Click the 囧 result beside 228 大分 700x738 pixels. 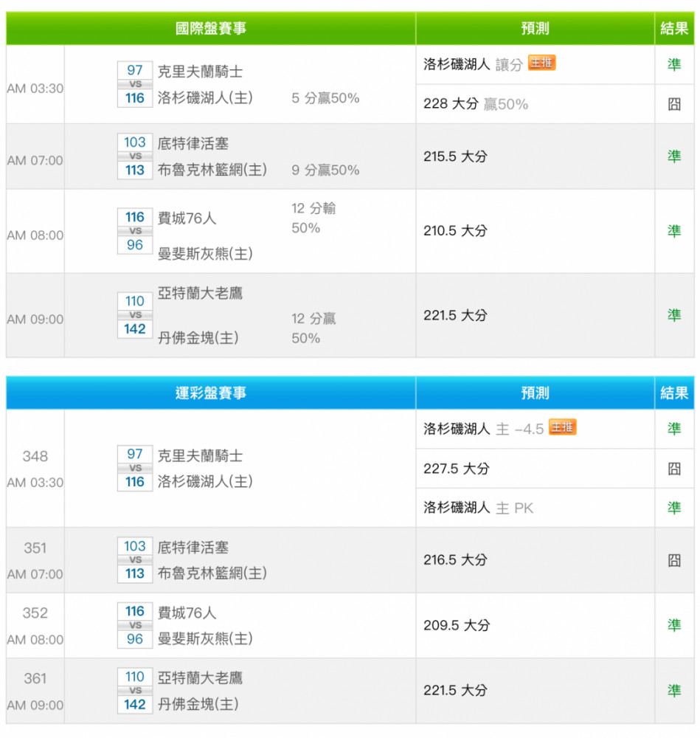(x=674, y=104)
